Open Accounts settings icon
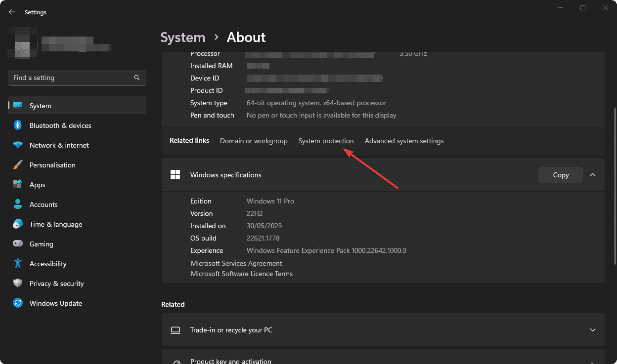Viewport: 617px width, 364px height. click(x=18, y=204)
